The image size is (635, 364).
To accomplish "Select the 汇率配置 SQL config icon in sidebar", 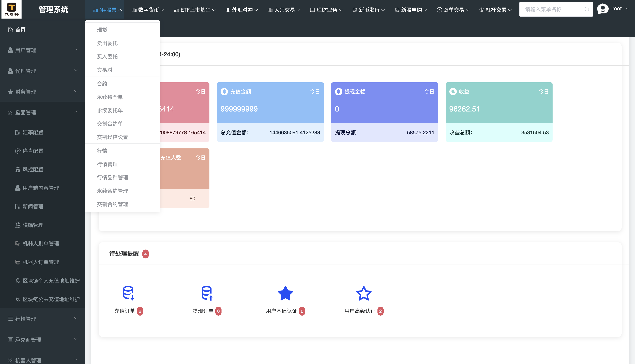I will tap(18, 132).
